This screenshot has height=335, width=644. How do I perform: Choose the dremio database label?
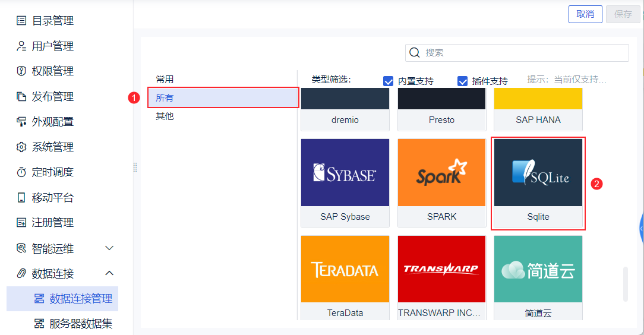(x=345, y=120)
